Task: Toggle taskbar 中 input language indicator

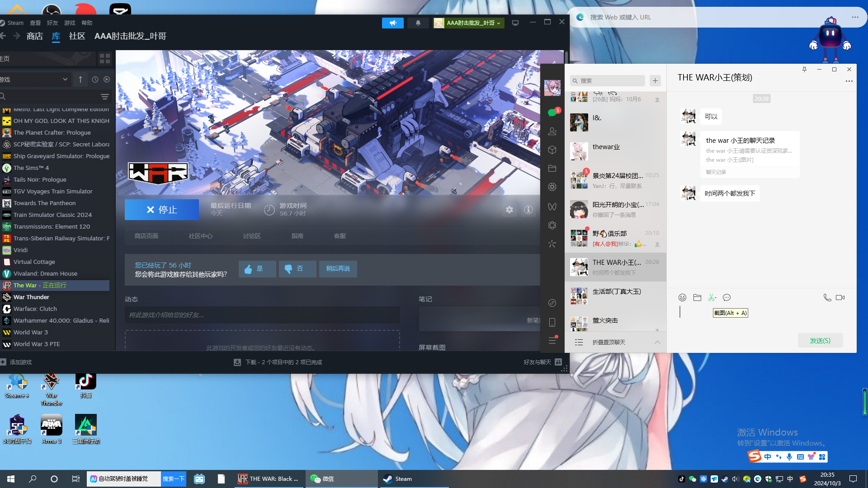Action: (790, 479)
